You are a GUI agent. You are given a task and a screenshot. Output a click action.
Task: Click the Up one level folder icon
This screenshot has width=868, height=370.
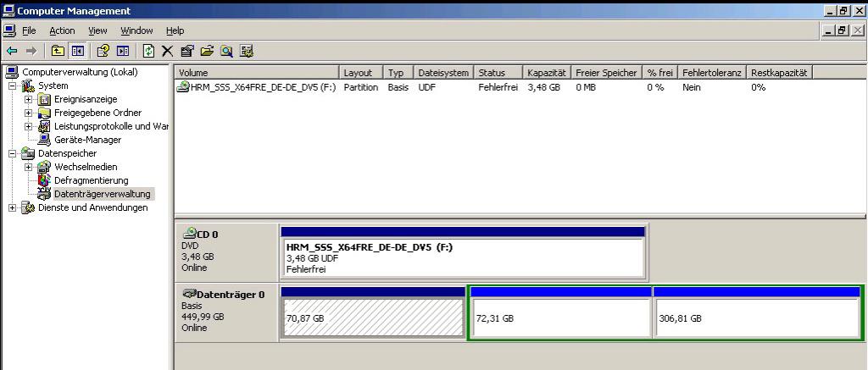58,52
